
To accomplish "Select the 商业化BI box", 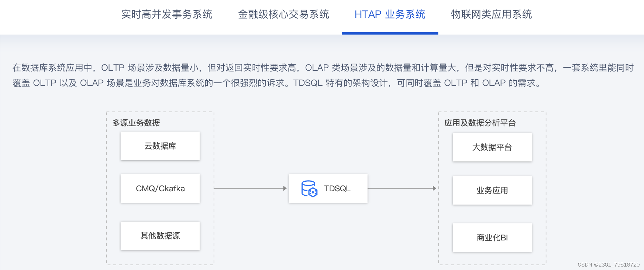I will coord(492,237).
